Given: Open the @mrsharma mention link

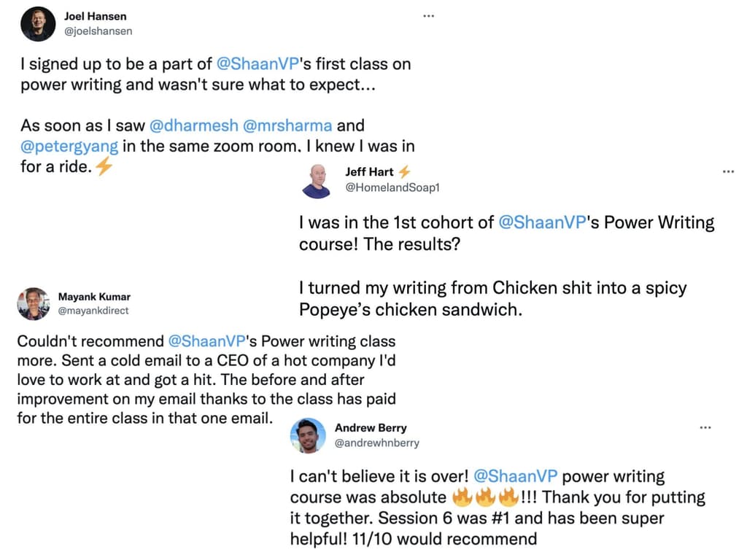Looking at the screenshot, I should (x=287, y=125).
